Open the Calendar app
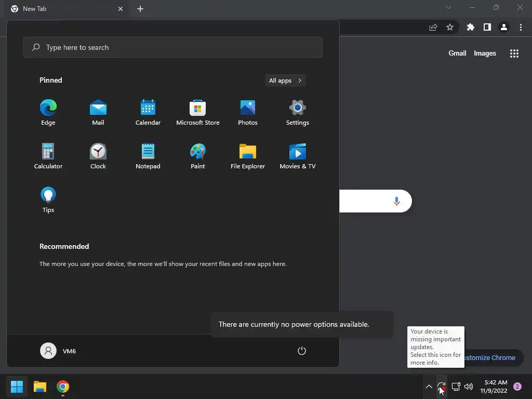Image resolution: width=532 pixels, height=399 pixels. [148, 113]
